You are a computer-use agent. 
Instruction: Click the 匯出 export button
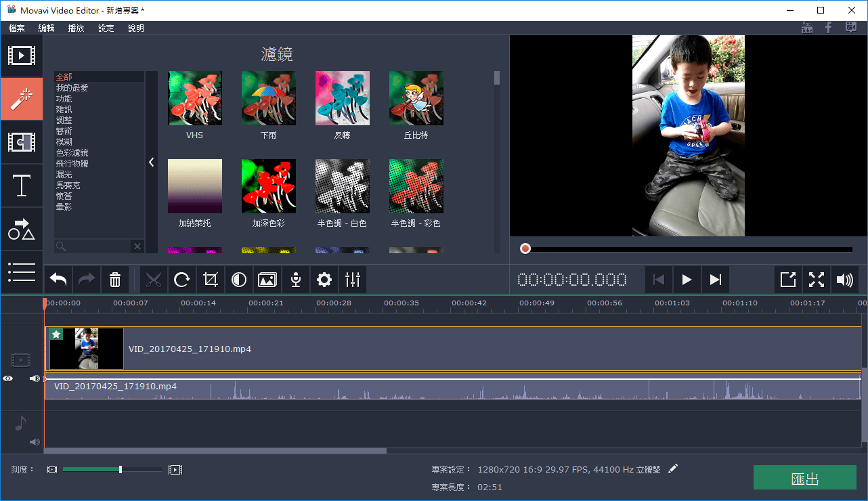pos(804,477)
